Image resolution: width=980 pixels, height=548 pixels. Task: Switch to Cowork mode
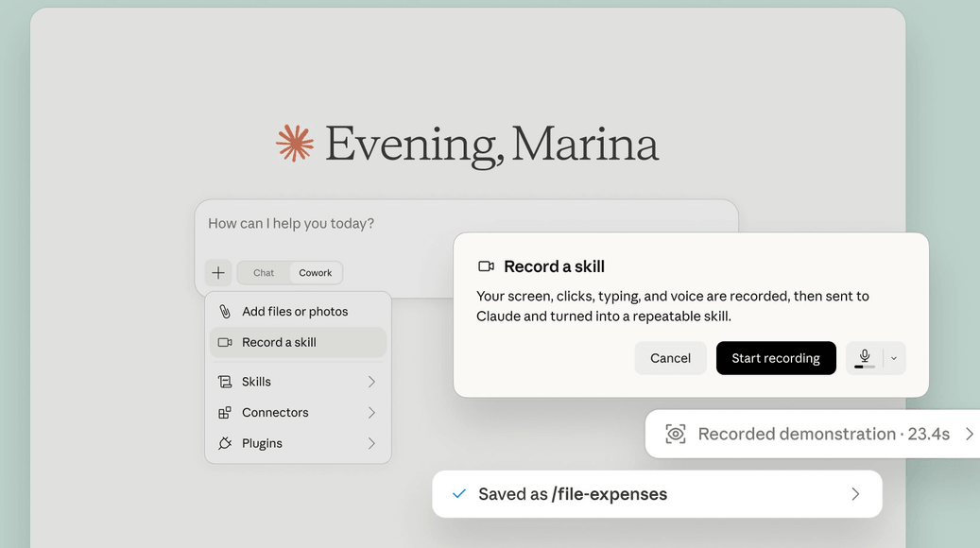[315, 272]
